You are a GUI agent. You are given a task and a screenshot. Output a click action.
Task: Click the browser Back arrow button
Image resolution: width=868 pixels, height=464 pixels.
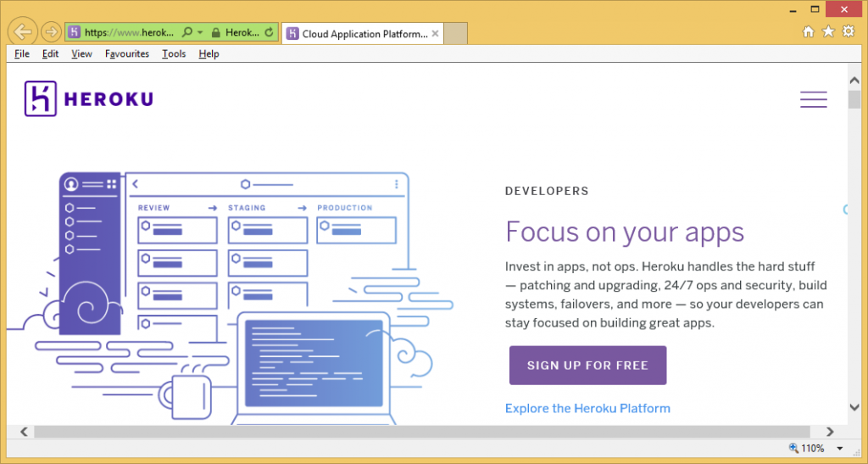(x=23, y=32)
